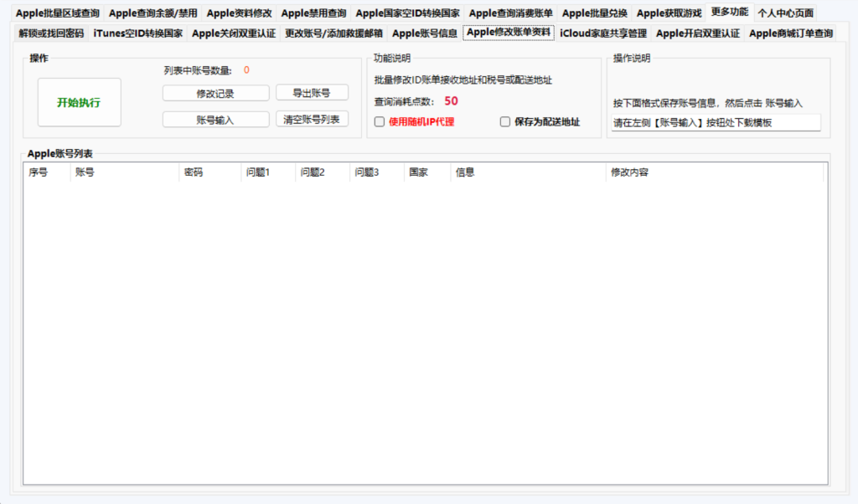
Task: Select the iCloud家庭共享管理 sub-tab
Action: pyautogui.click(x=603, y=33)
